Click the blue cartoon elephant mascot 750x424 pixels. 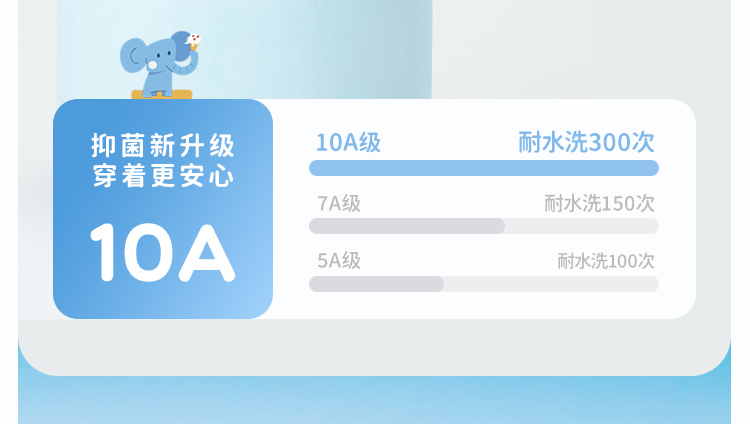click(x=152, y=67)
